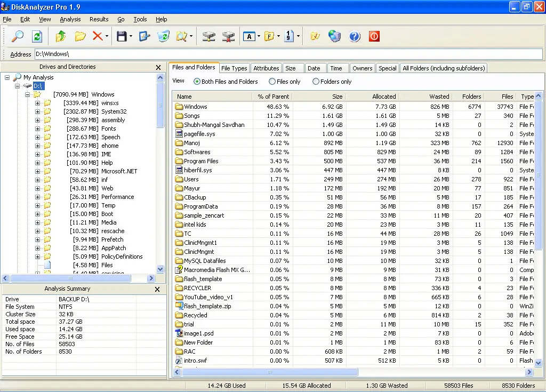Select the Performance folder in tree

(x=117, y=197)
